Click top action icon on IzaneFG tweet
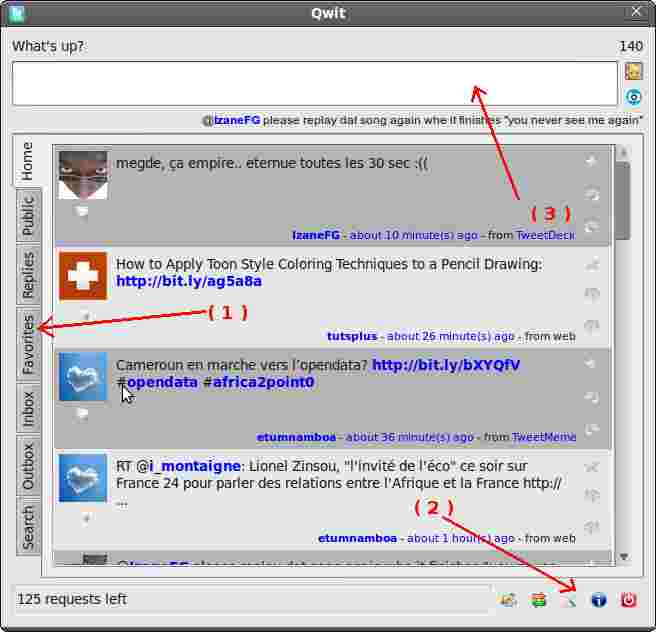This screenshot has height=632, width=656. coord(592,161)
